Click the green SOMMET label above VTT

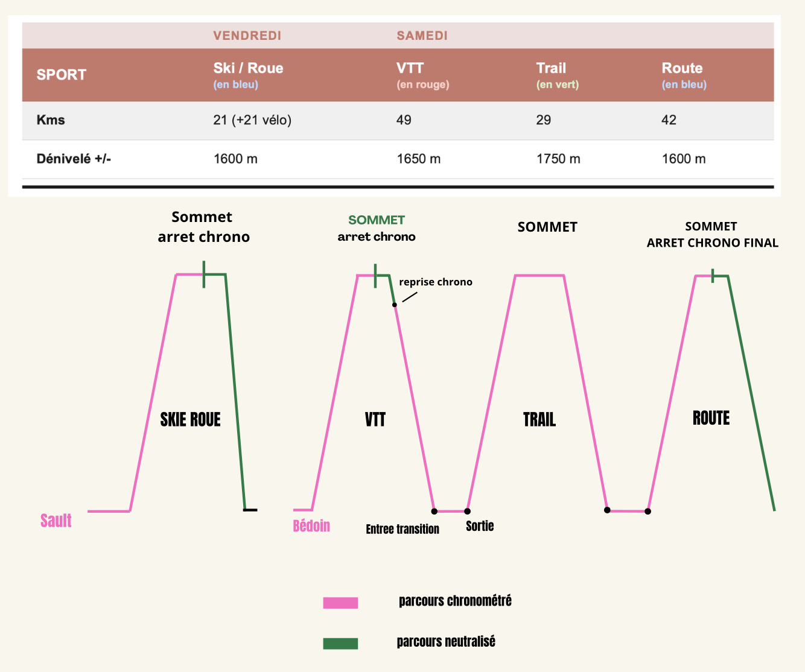377,220
